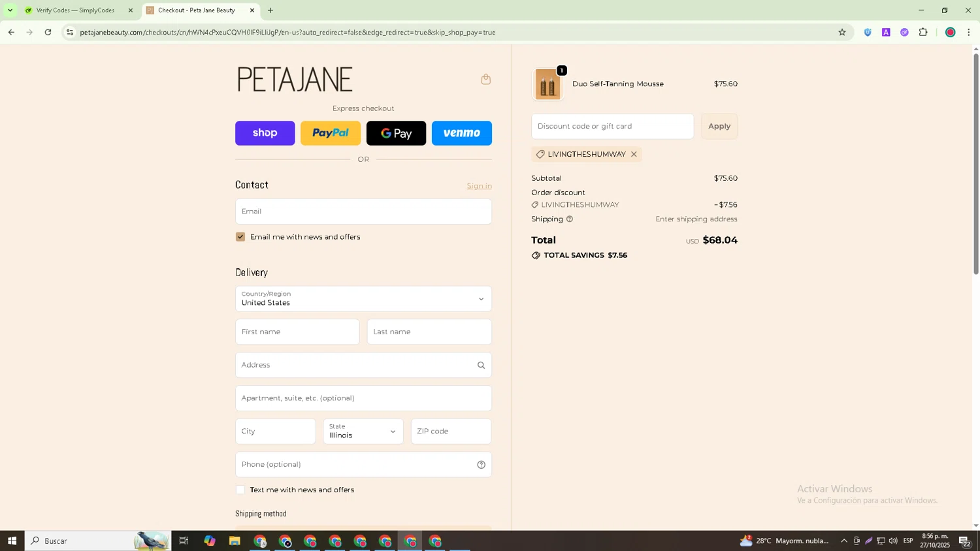The width and height of the screenshot is (980, 551).
Task: Click the Enter shipping address text
Action: 696,219
